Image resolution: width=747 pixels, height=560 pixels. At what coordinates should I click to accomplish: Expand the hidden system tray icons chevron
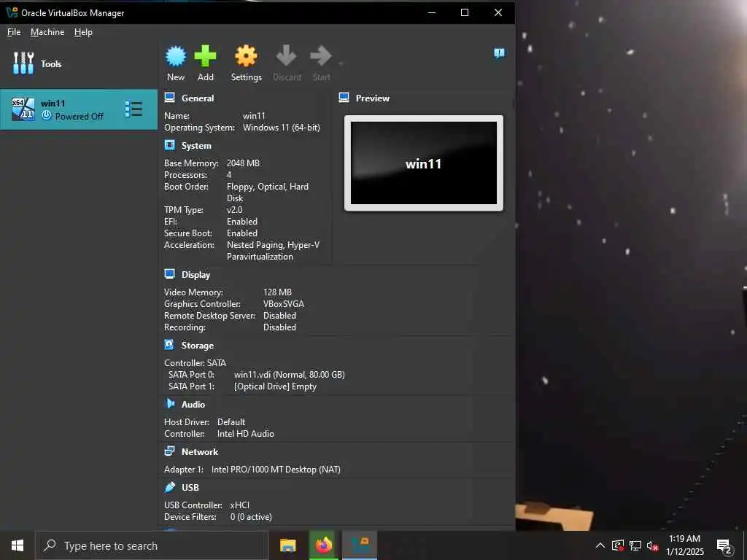pyautogui.click(x=600, y=545)
